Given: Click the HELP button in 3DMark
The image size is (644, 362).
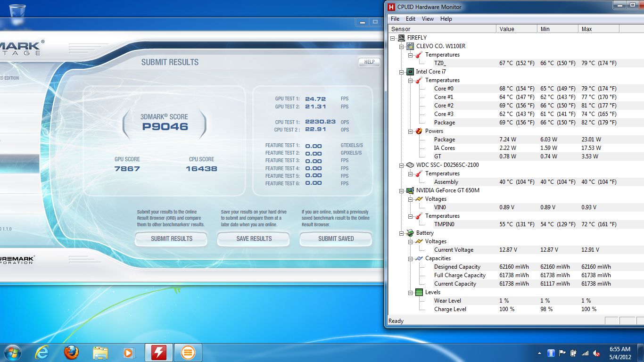Looking at the screenshot, I should [x=369, y=62].
